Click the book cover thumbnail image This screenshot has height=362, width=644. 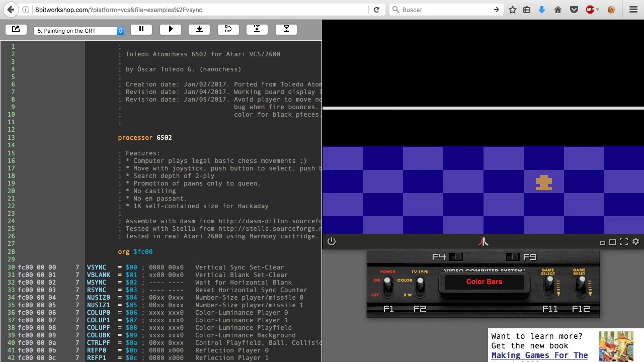click(616, 346)
